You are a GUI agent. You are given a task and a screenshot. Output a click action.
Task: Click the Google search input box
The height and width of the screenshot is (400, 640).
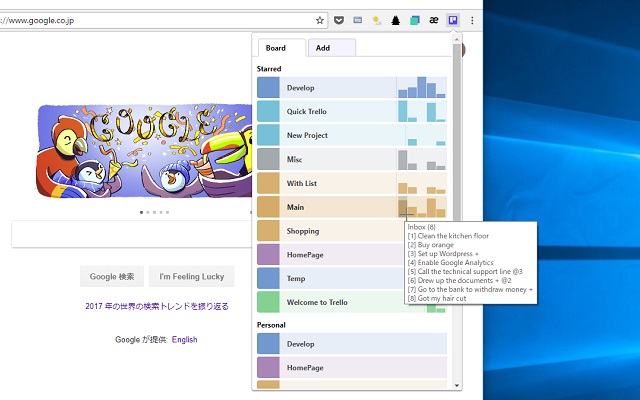pos(130,235)
